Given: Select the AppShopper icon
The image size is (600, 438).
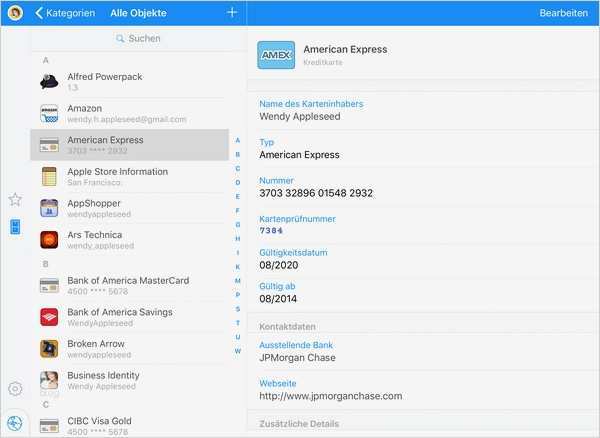Looking at the screenshot, I should point(49,208).
